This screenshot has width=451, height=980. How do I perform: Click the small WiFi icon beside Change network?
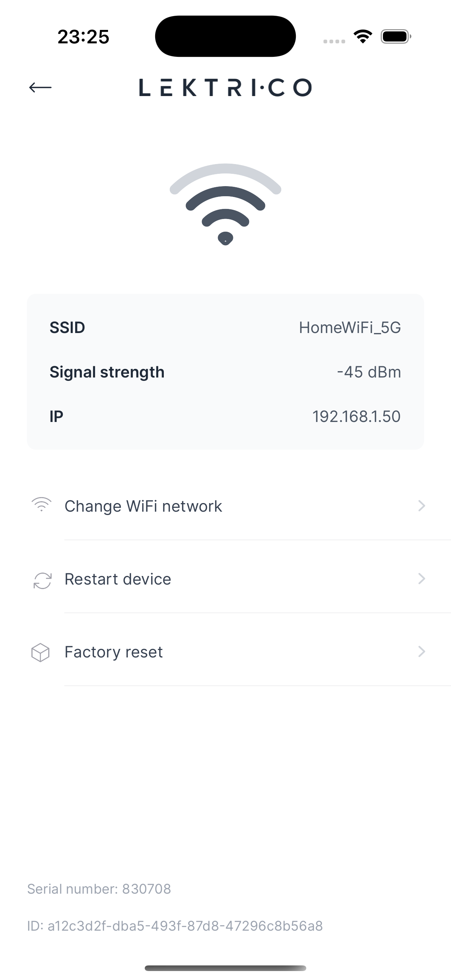pos(42,505)
